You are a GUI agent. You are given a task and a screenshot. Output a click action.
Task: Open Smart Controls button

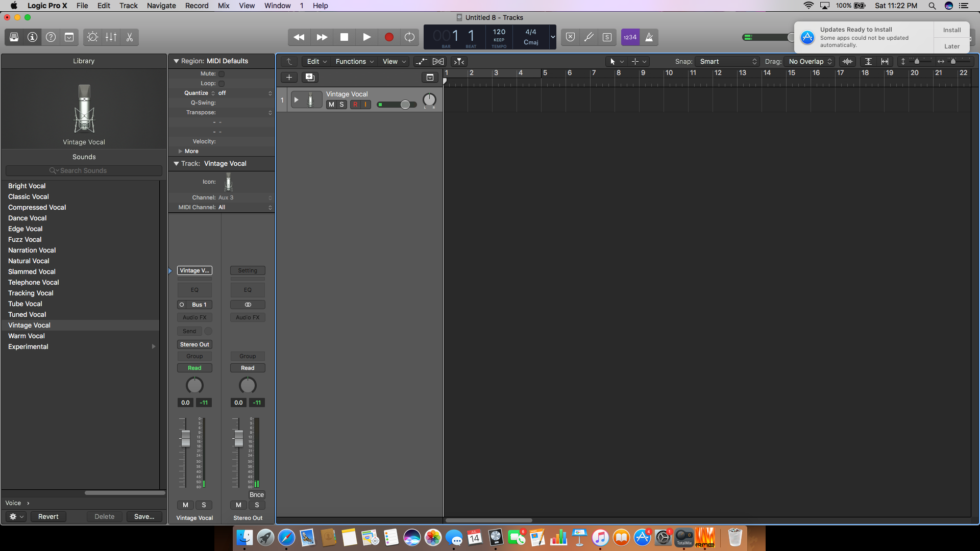92,37
